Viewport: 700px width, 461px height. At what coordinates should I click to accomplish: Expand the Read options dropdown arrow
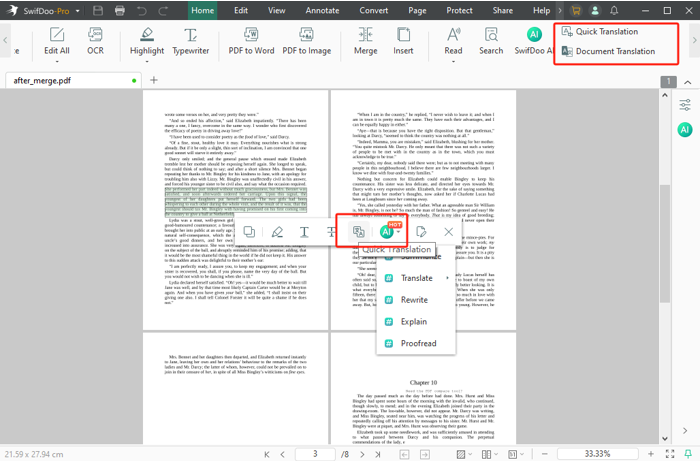(453, 61)
